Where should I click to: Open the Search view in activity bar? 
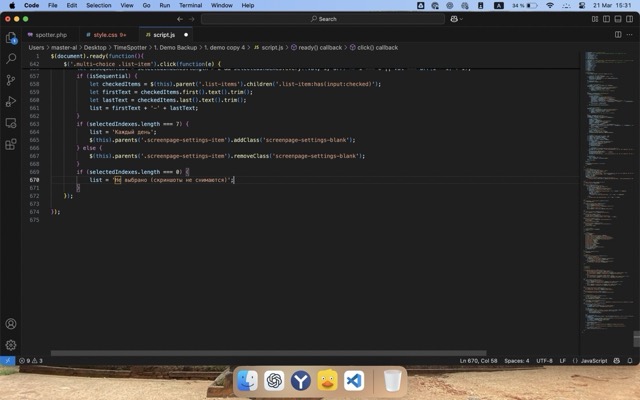click(11, 59)
